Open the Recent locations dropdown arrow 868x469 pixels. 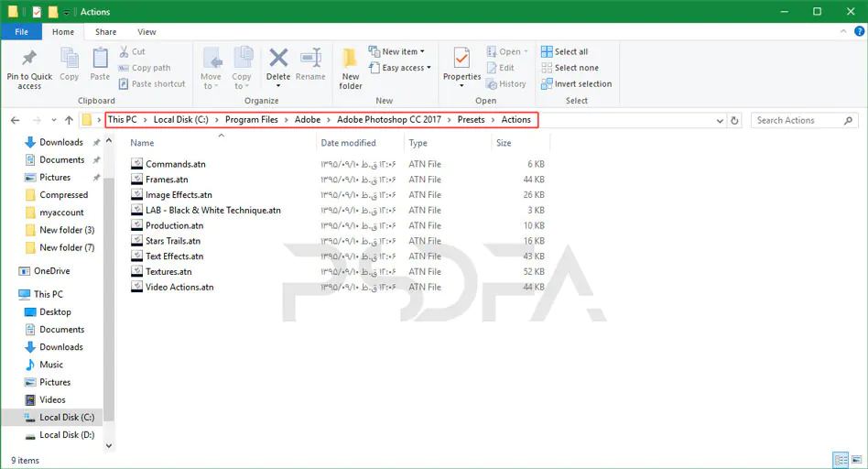[54, 120]
